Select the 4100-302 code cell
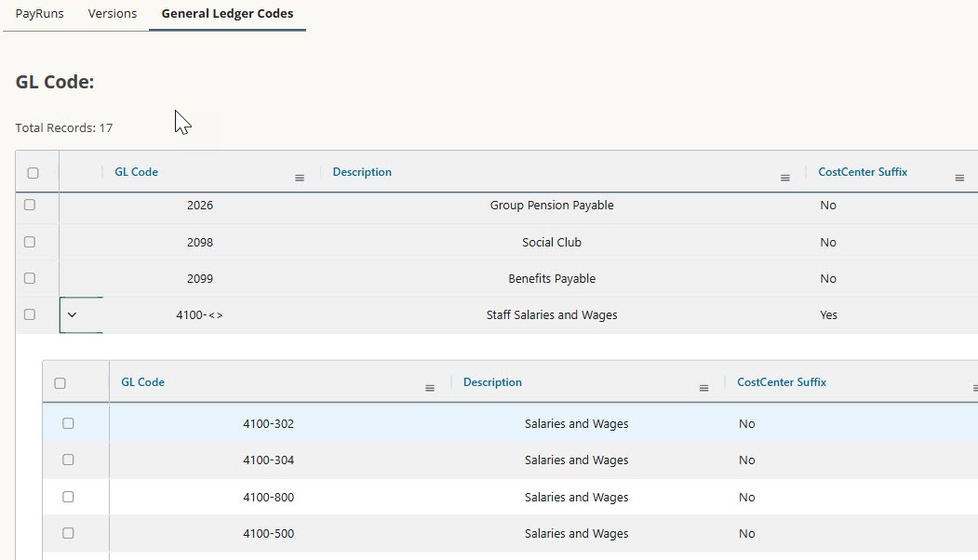The height and width of the screenshot is (560, 978). click(268, 424)
